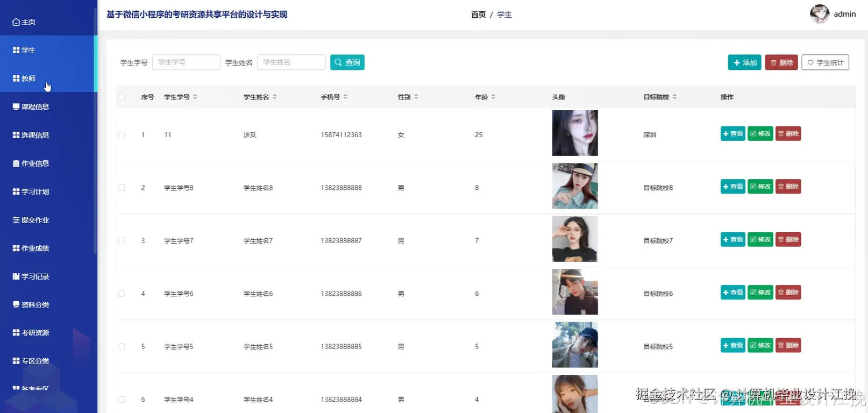Click 修改 for student 涉及
This screenshot has width=868, height=413.
[760, 133]
